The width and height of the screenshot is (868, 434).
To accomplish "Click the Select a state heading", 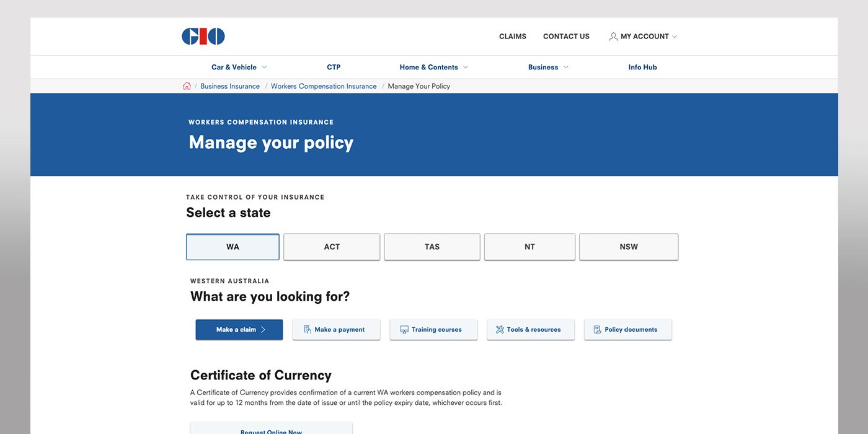I will pos(228,213).
